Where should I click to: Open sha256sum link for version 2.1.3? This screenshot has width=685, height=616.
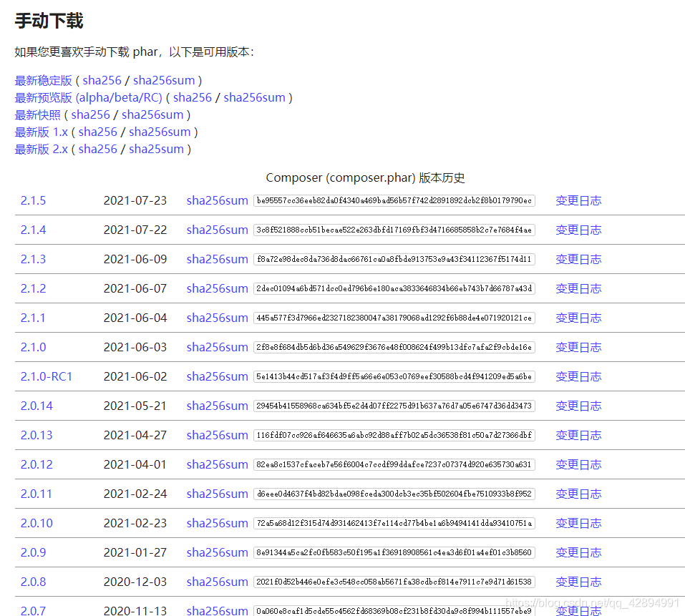click(217, 259)
